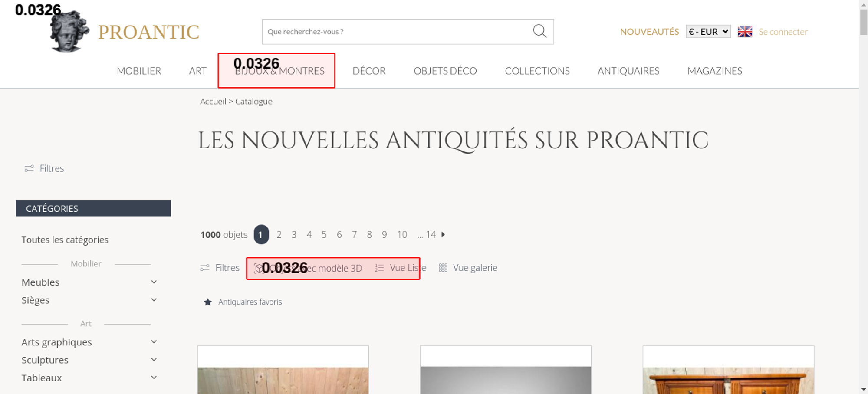Go to page 6
Image resolution: width=868 pixels, height=394 pixels.
click(339, 235)
